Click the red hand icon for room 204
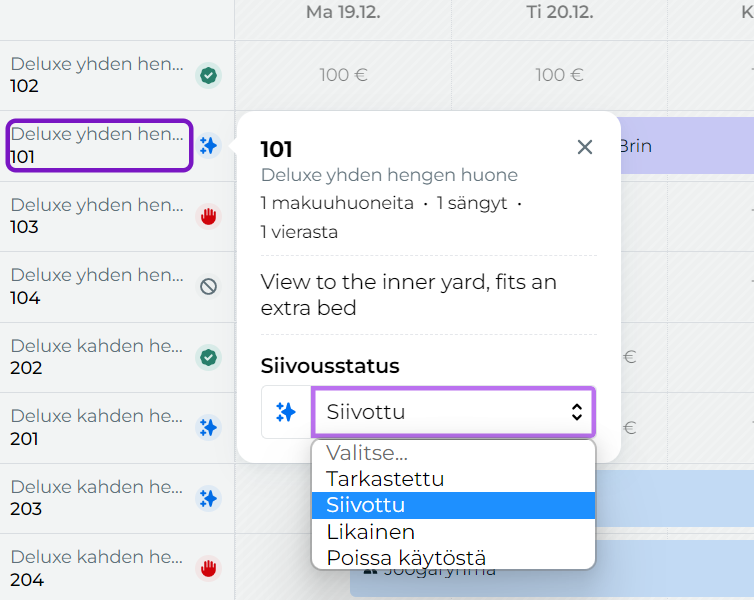Viewport: 754px width, 600px height. click(208, 569)
